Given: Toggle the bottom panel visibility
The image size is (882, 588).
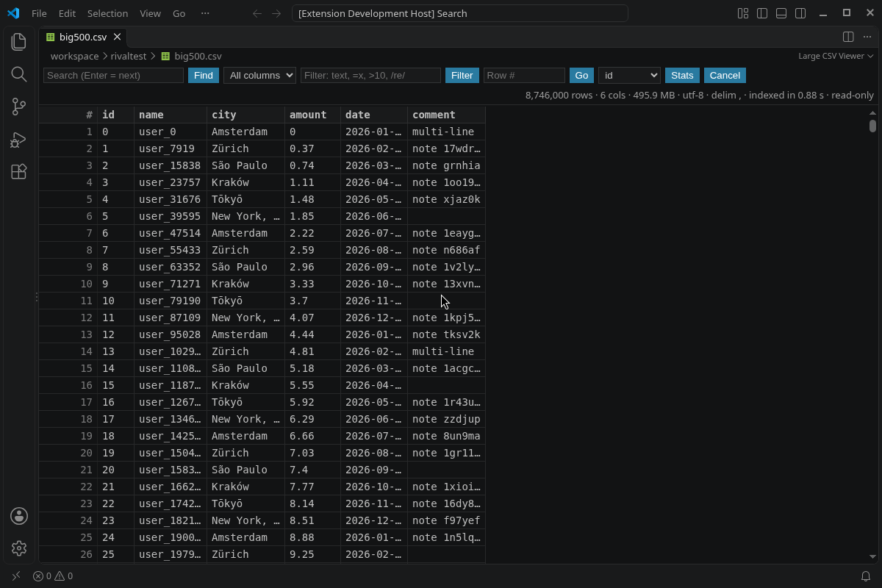Looking at the screenshot, I should [781, 13].
